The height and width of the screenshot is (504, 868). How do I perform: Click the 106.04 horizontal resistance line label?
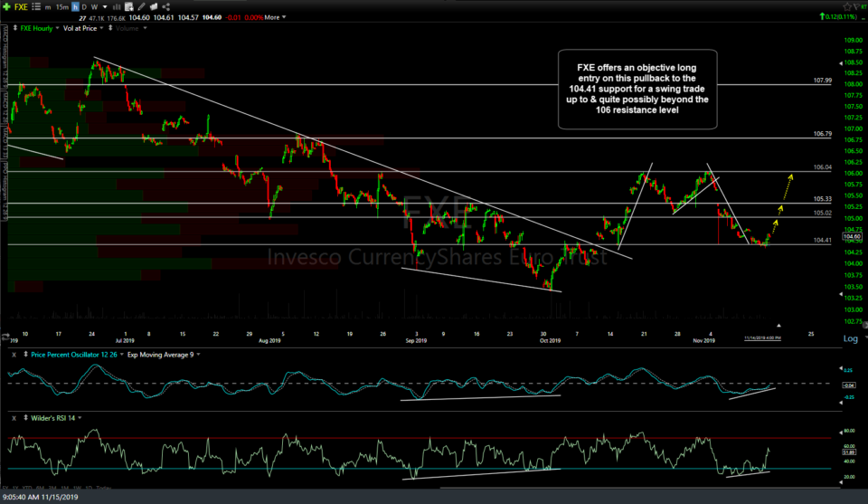click(x=822, y=167)
